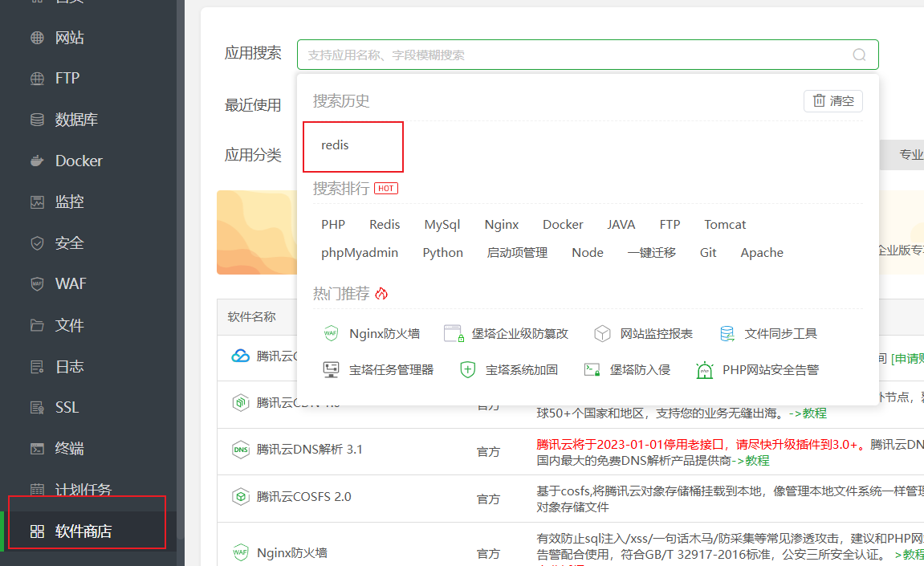
Task: Click the 清空 clear history button
Action: pyautogui.click(x=833, y=101)
